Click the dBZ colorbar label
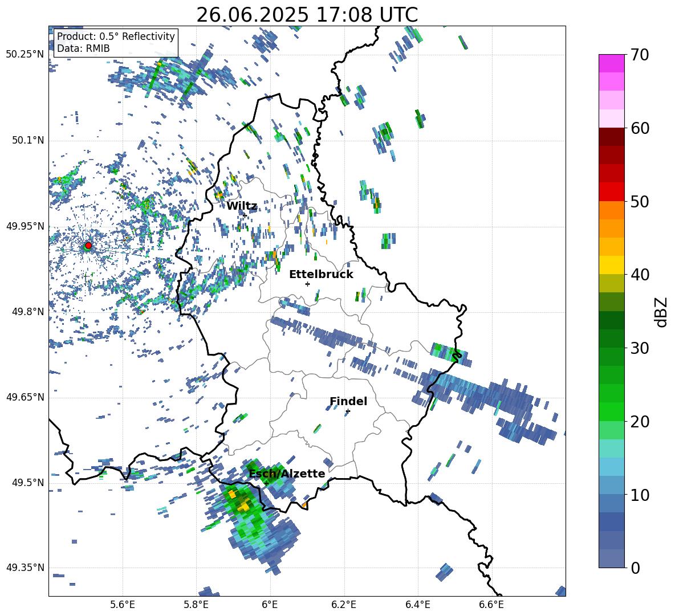675x616 pixels. coord(660,312)
